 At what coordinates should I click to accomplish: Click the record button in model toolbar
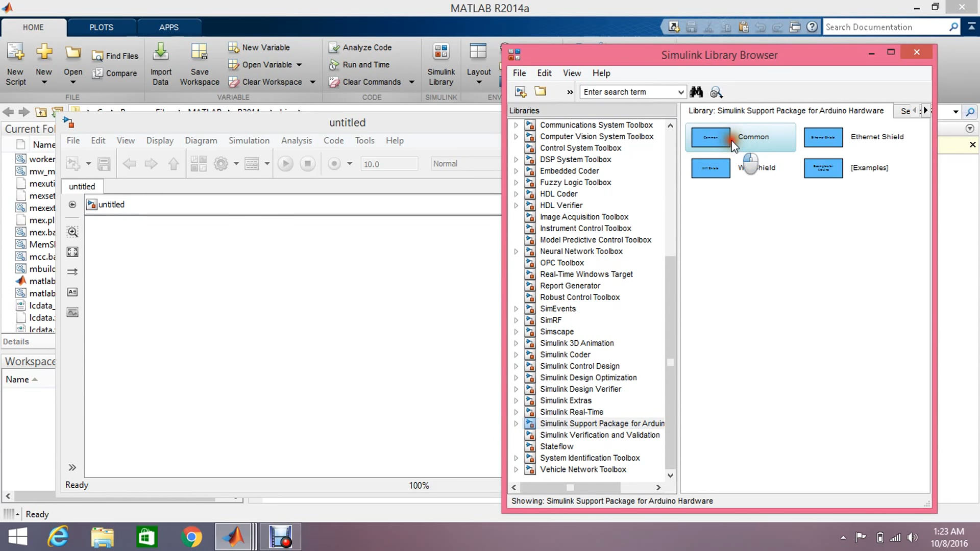(334, 164)
